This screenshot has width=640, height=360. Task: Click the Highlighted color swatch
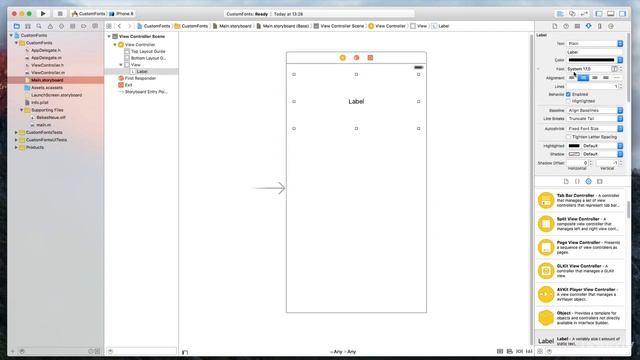pos(574,146)
